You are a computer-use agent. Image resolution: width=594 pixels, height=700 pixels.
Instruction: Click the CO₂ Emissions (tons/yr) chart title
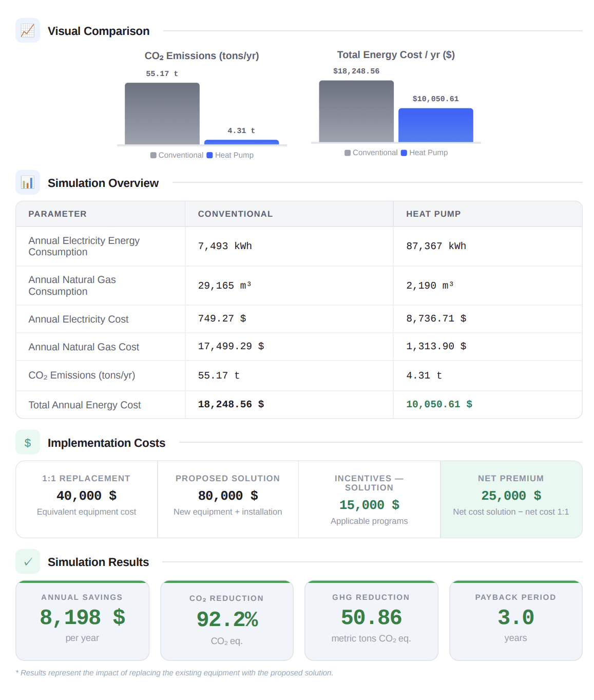(x=202, y=55)
